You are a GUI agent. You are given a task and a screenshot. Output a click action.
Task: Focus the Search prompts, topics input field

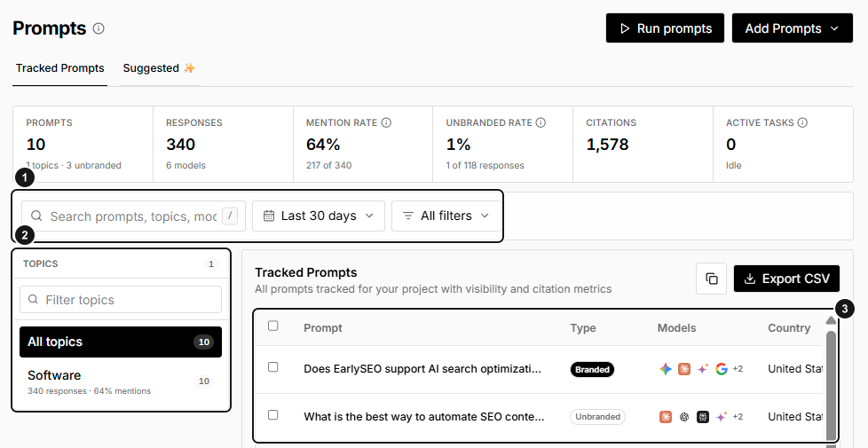[133, 216]
